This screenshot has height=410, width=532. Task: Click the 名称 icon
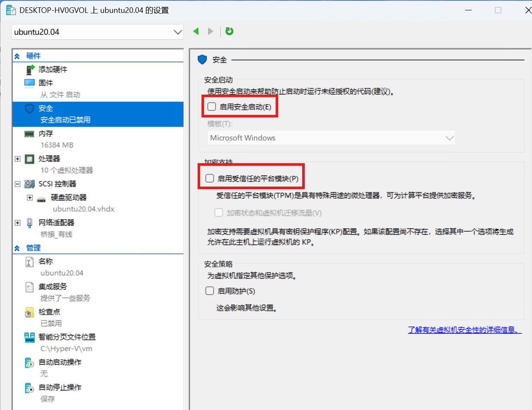point(29,261)
